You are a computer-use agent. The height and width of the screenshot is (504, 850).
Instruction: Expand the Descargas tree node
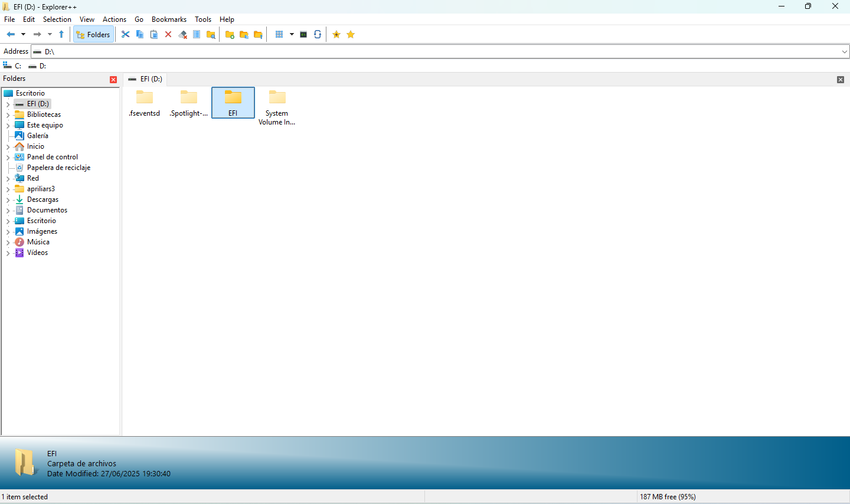pos(8,200)
